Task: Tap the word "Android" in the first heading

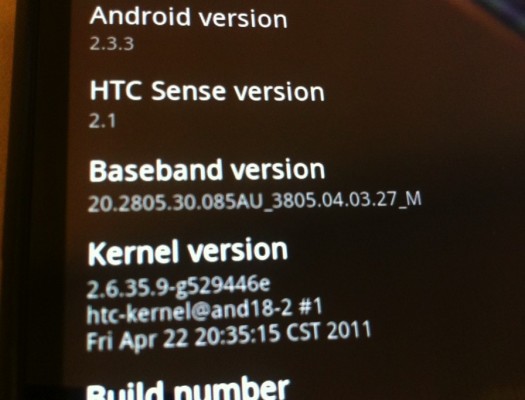Action: (x=140, y=16)
